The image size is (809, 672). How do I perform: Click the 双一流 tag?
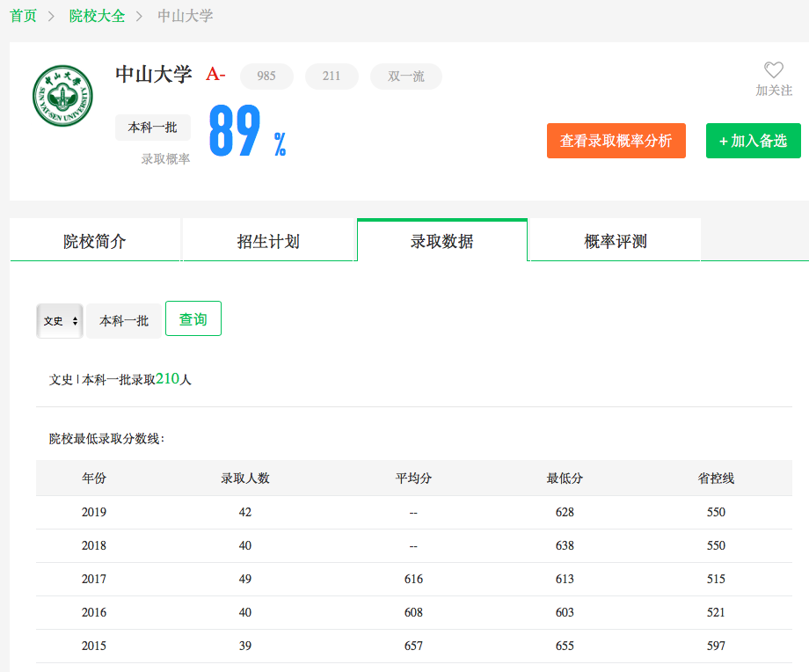[406, 77]
